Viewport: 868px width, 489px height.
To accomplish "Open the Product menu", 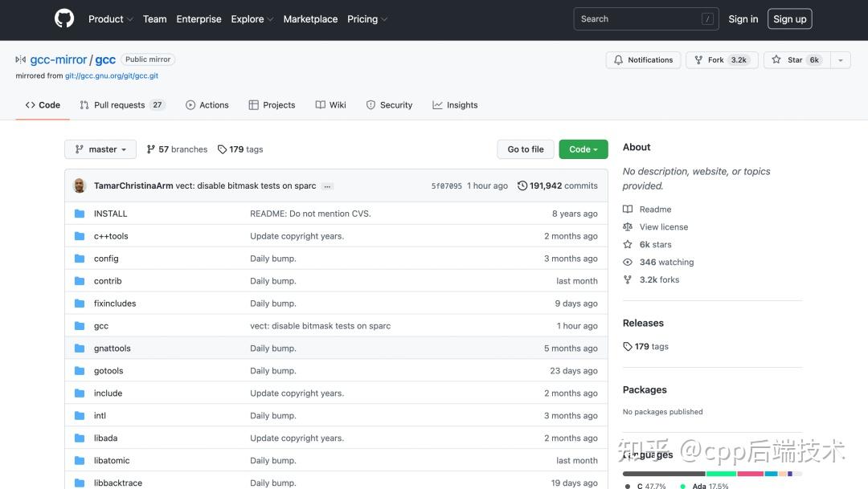I will coord(110,19).
